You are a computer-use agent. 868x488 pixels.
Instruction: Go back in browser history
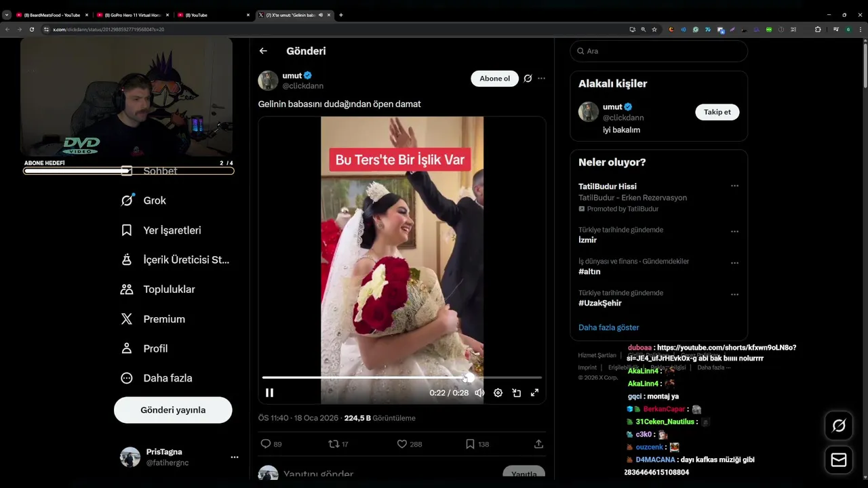(7, 29)
